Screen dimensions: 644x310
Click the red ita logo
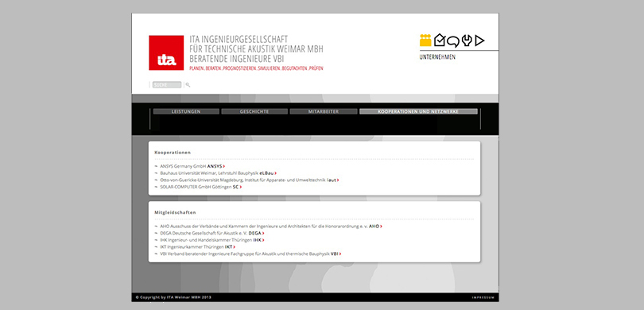166,52
